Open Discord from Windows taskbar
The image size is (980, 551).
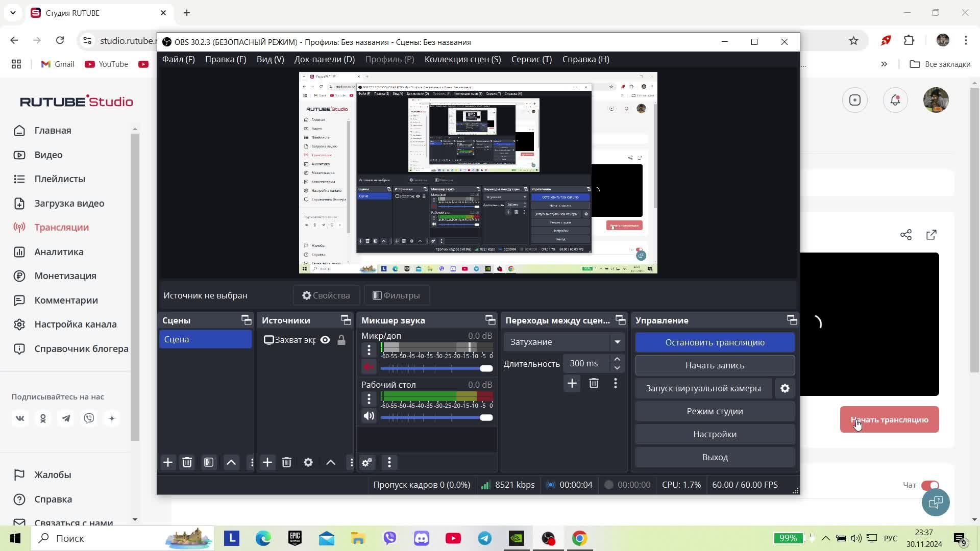pos(422,538)
